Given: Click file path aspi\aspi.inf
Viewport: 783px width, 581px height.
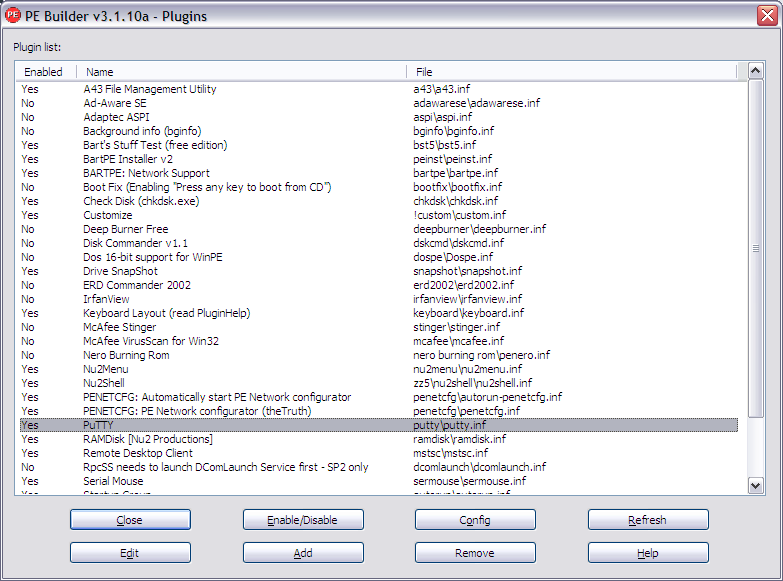Looking at the screenshot, I should click(443, 117).
